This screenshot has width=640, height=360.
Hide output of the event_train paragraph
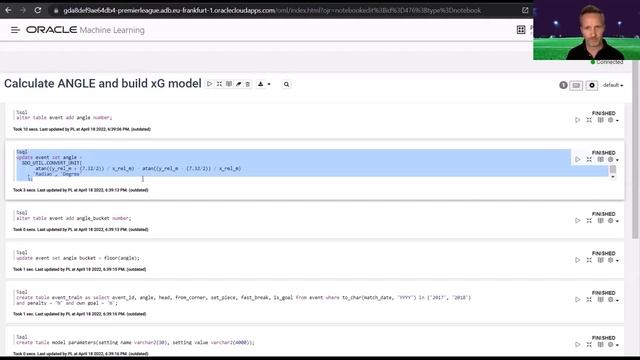(x=600, y=300)
